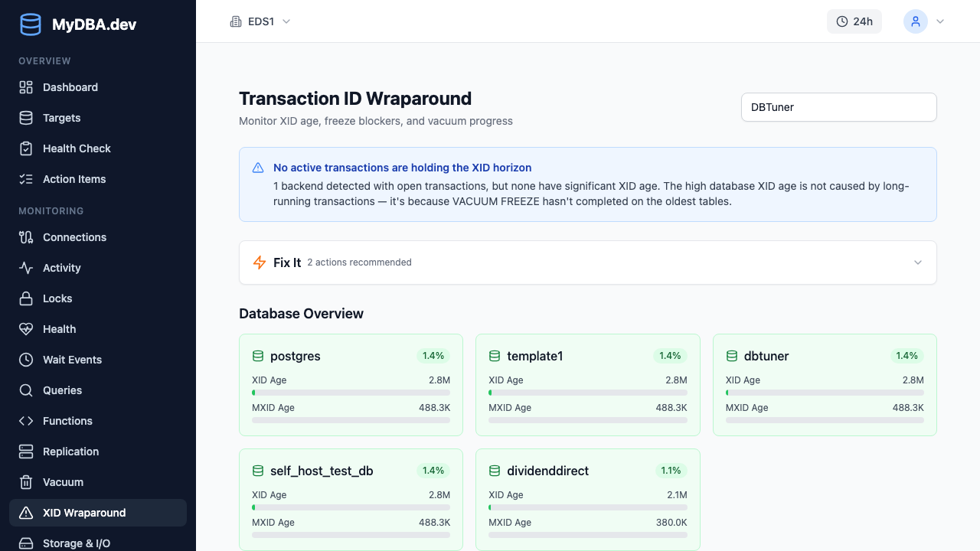Select the template1 database card
The height and width of the screenshot is (551, 980).
click(x=588, y=385)
